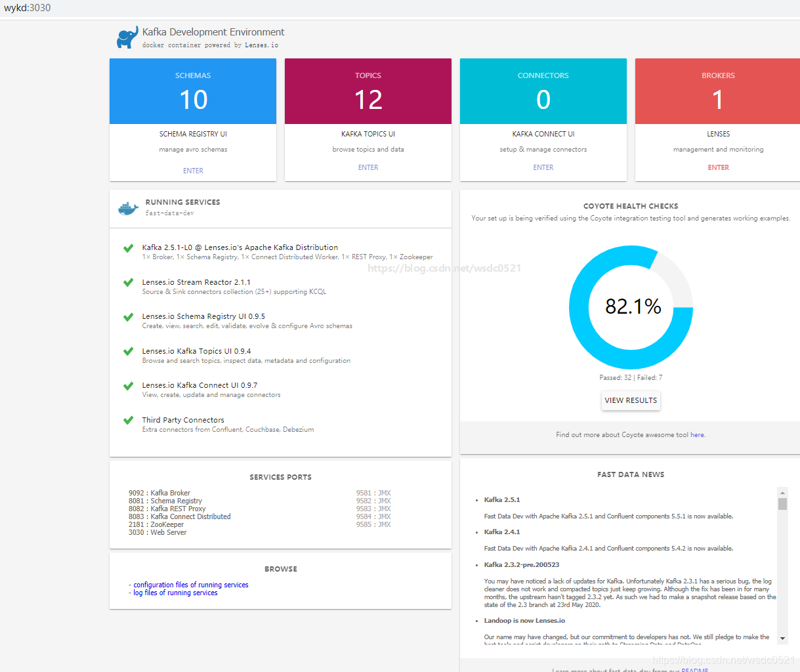Click the Kafka 2.5.1 news headline
Screen dimensions: 800x672
[x=502, y=499]
